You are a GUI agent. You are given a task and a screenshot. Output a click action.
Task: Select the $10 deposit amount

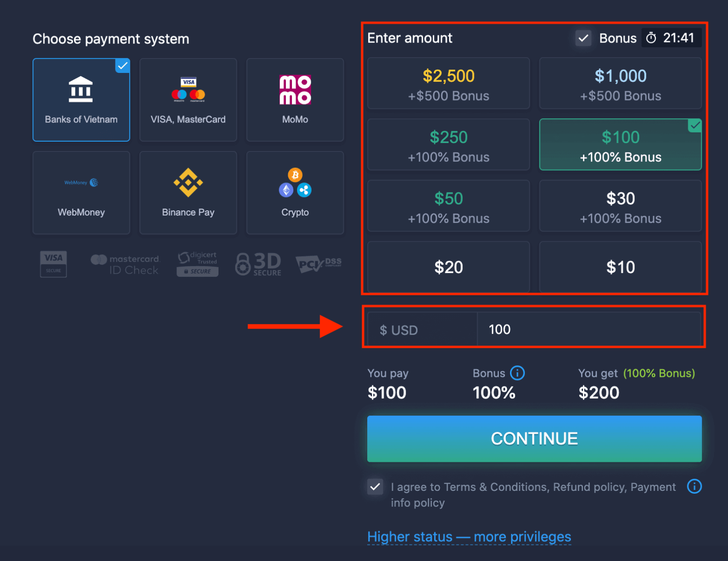(x=620, y=266)
